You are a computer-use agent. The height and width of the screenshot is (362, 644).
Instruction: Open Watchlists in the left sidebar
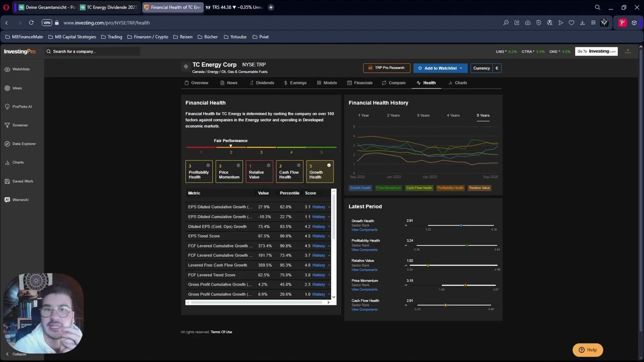(x=17, y=69)
